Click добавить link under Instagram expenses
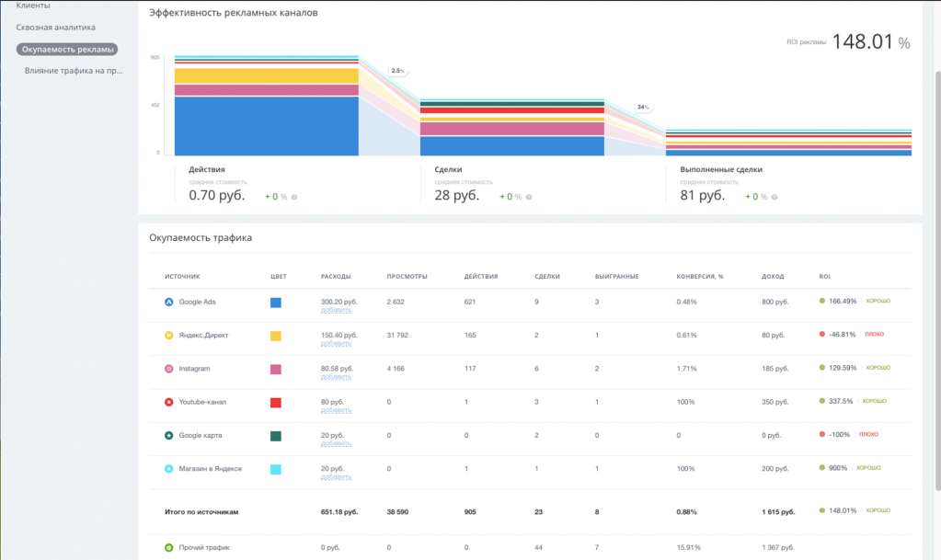 coord(336,377)
